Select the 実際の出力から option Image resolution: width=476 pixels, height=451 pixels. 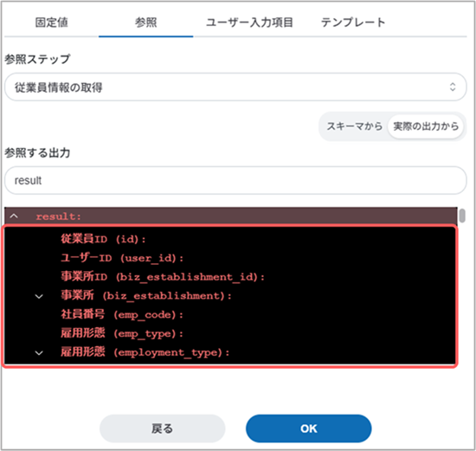click(426, 126)
